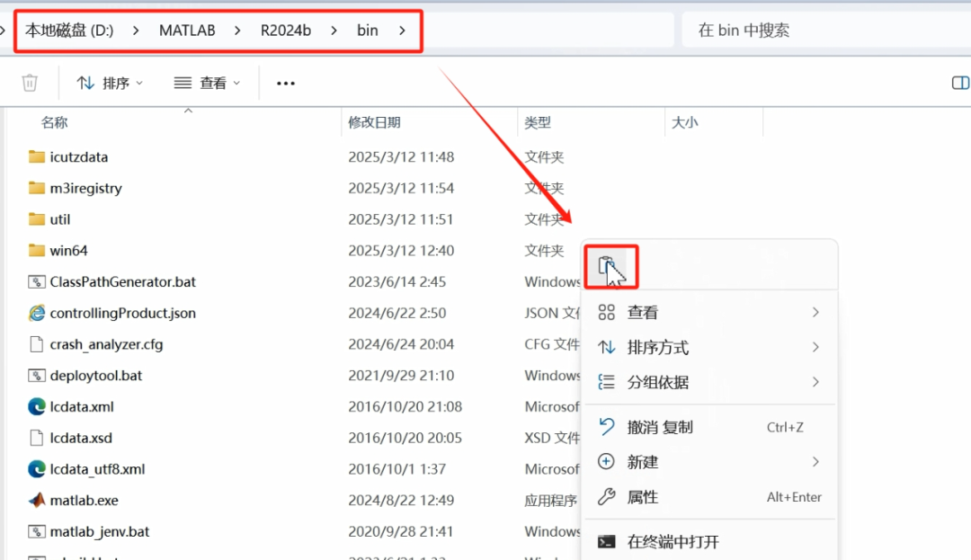Expand the chevron after 本地磁盘 (D:)
This screenshot has width=971, height=560.
136,31
